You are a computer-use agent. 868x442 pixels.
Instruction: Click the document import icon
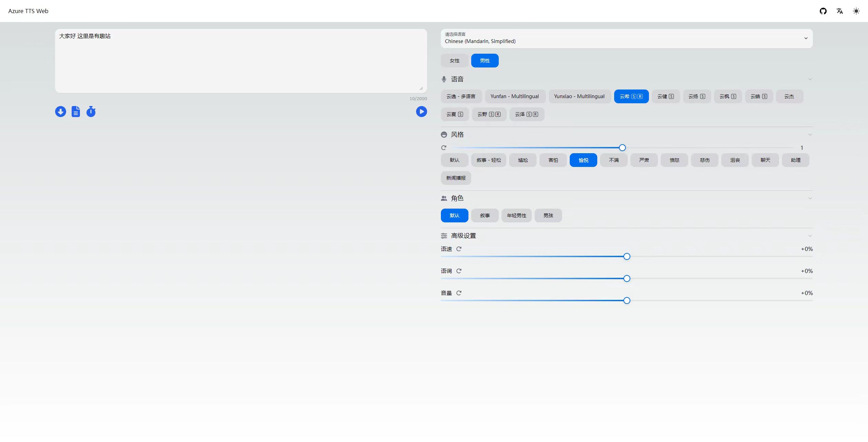pyautogui.click(x=76, y=112)
